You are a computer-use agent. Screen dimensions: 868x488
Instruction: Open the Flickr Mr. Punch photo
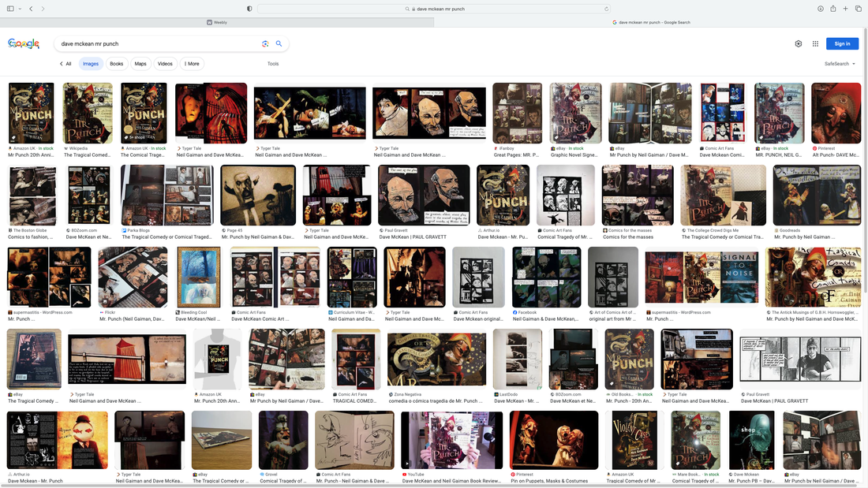133,278
